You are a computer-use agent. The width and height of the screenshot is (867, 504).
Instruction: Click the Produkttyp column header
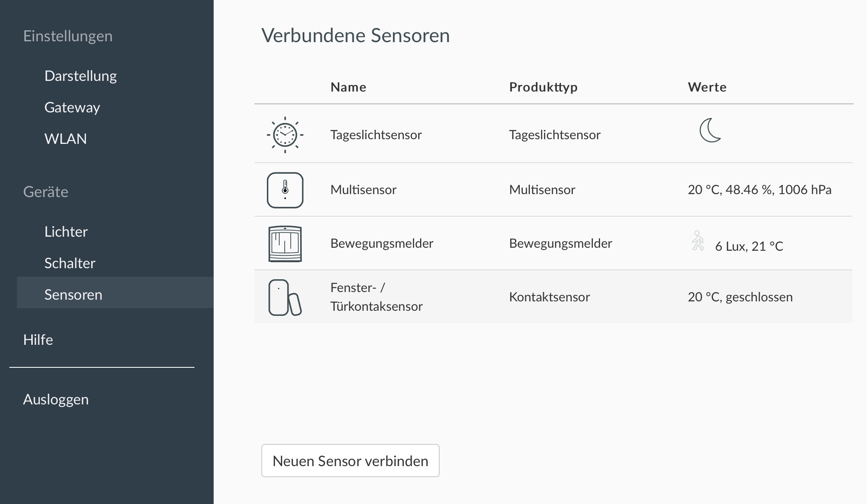pyautogui.click(x=543, y=87)
